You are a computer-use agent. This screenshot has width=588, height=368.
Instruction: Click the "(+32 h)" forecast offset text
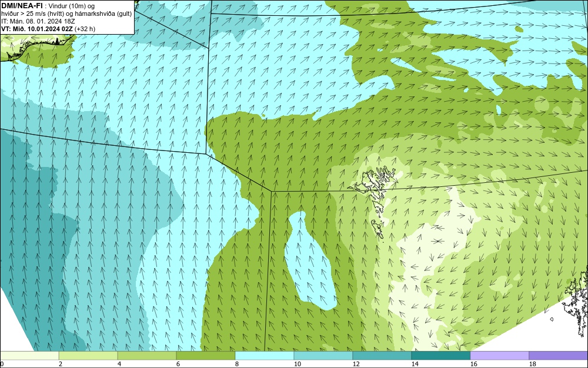click(x=85, y=29)
